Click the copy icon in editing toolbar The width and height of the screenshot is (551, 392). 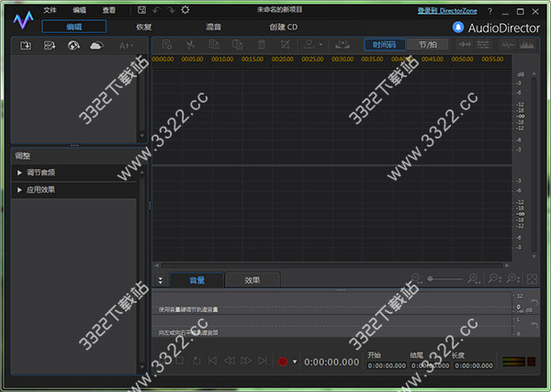(x=214, y=45)
